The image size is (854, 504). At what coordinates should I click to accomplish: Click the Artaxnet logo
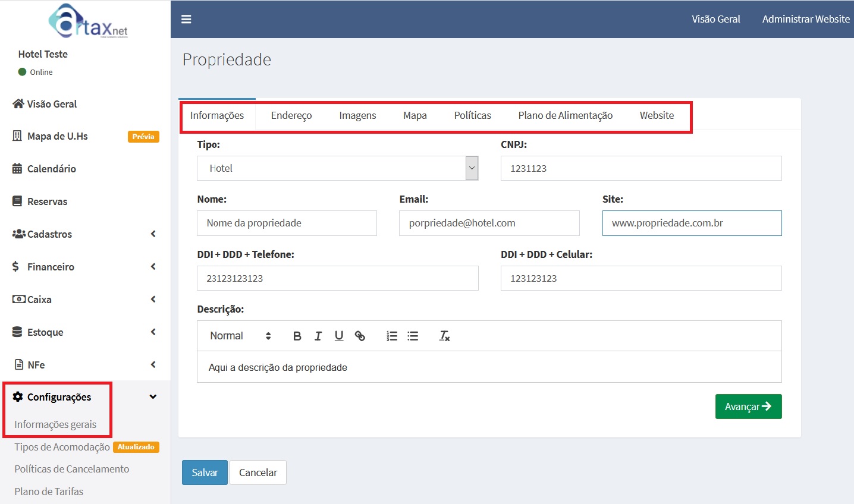88,21
